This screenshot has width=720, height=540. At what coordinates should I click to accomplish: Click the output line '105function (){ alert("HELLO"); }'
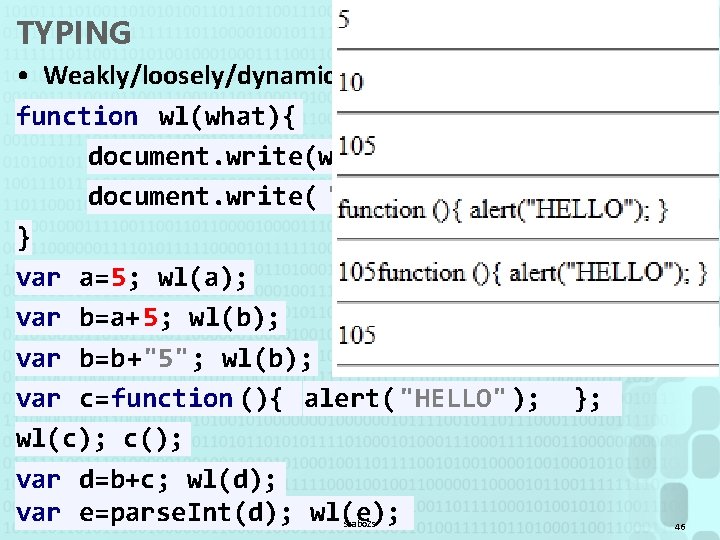pos(523,273)
